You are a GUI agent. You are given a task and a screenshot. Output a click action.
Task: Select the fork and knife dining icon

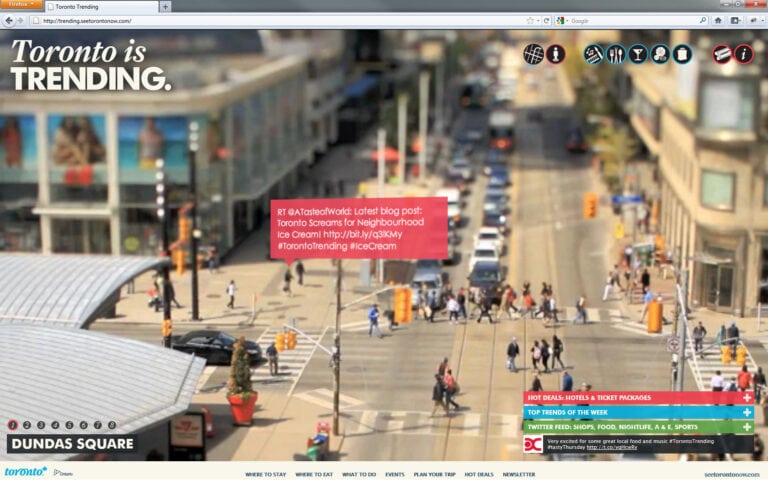tap(616, 54)
